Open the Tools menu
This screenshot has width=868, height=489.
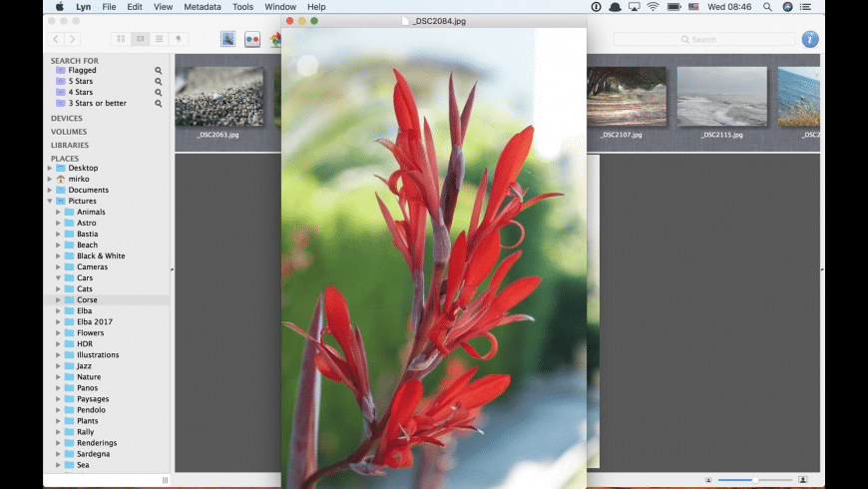[x=242, y=7]
